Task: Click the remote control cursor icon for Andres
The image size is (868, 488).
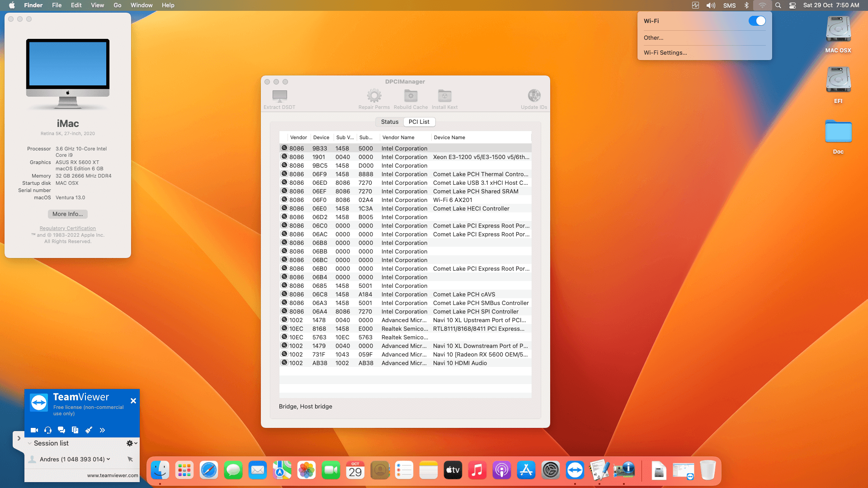Action: (130, 459)
